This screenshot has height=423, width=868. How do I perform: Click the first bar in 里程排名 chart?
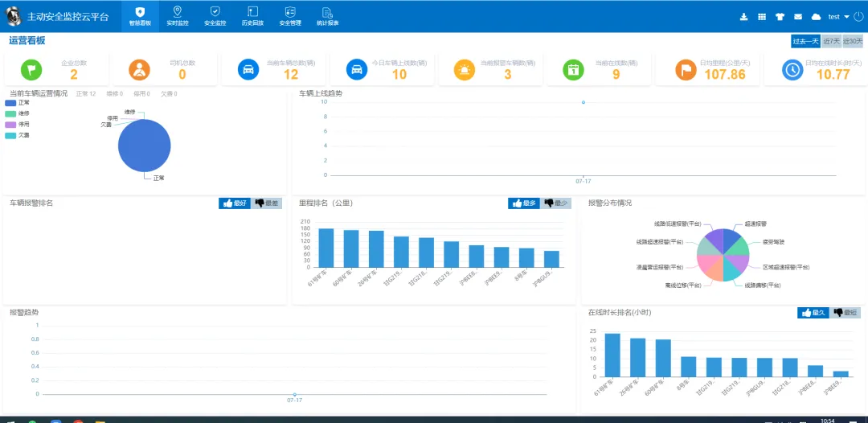coord(326,248)
